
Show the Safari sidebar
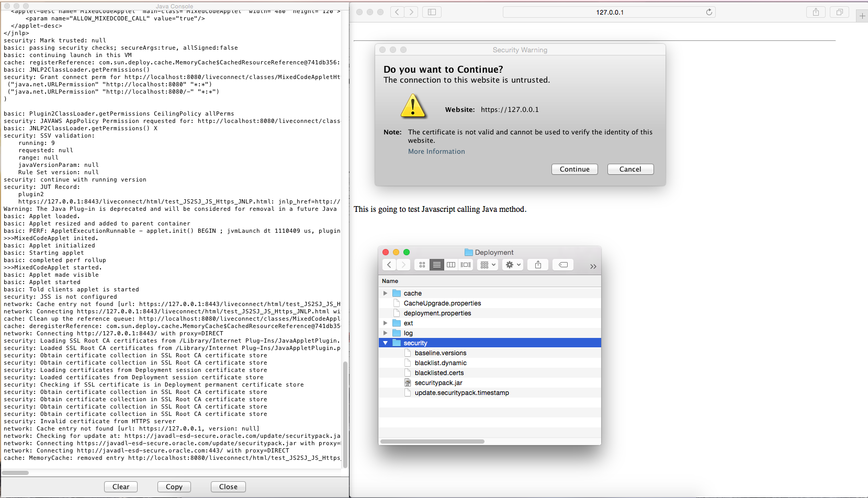(432, 12)
